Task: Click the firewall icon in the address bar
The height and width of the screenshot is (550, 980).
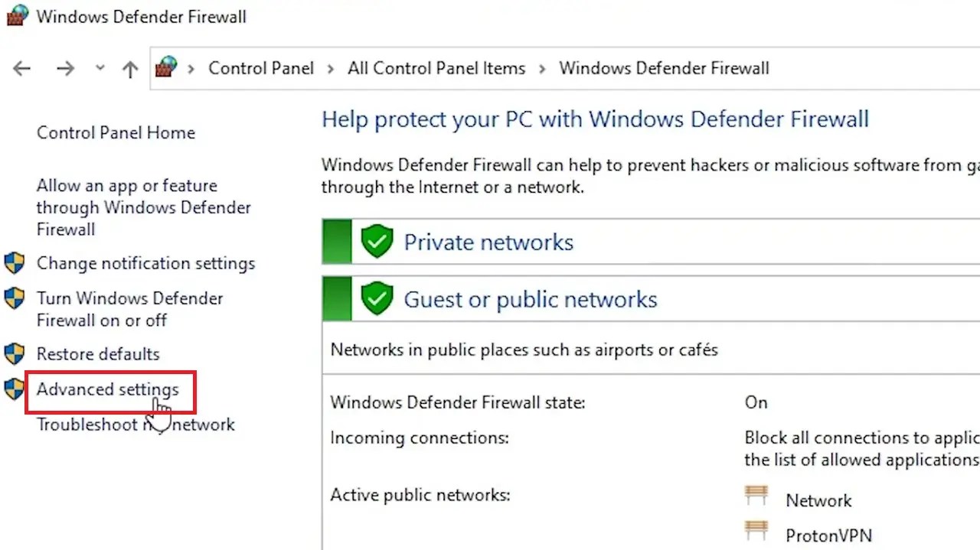Action: (165, 67)
